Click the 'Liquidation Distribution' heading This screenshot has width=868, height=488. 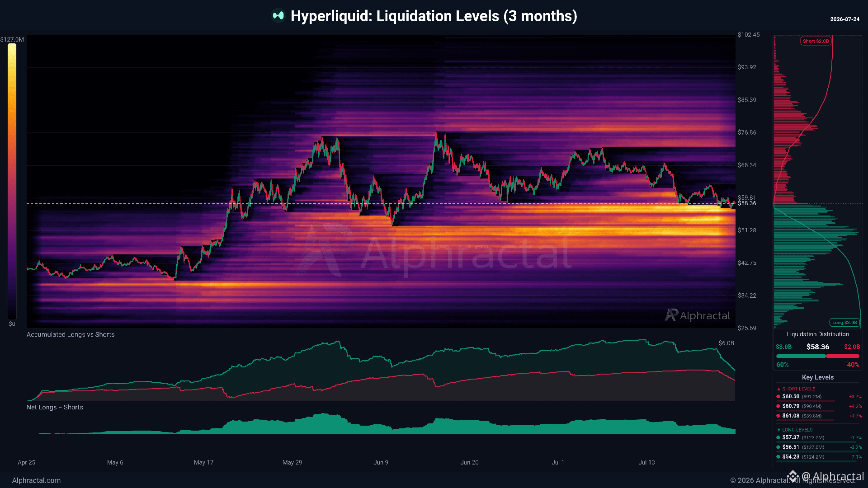[x=818, y=334]
